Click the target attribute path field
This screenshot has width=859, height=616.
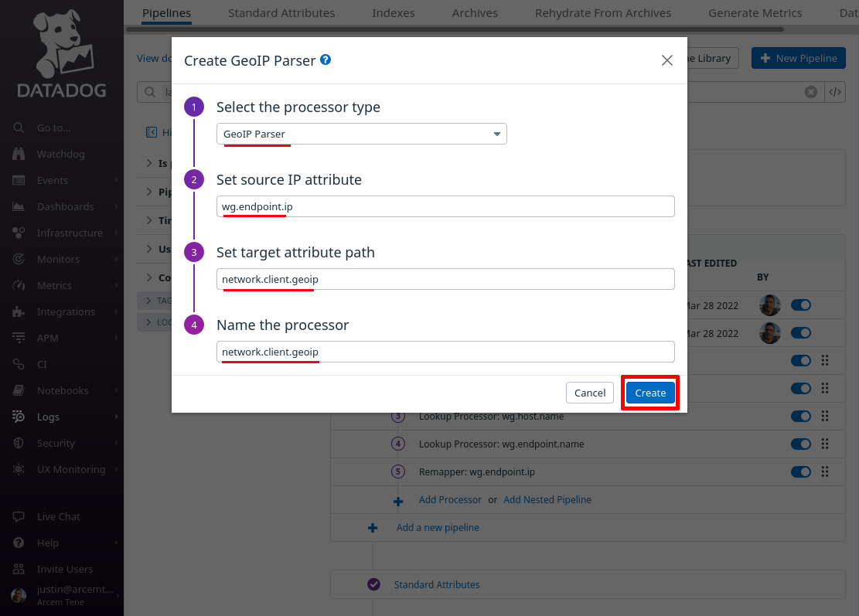445,279
